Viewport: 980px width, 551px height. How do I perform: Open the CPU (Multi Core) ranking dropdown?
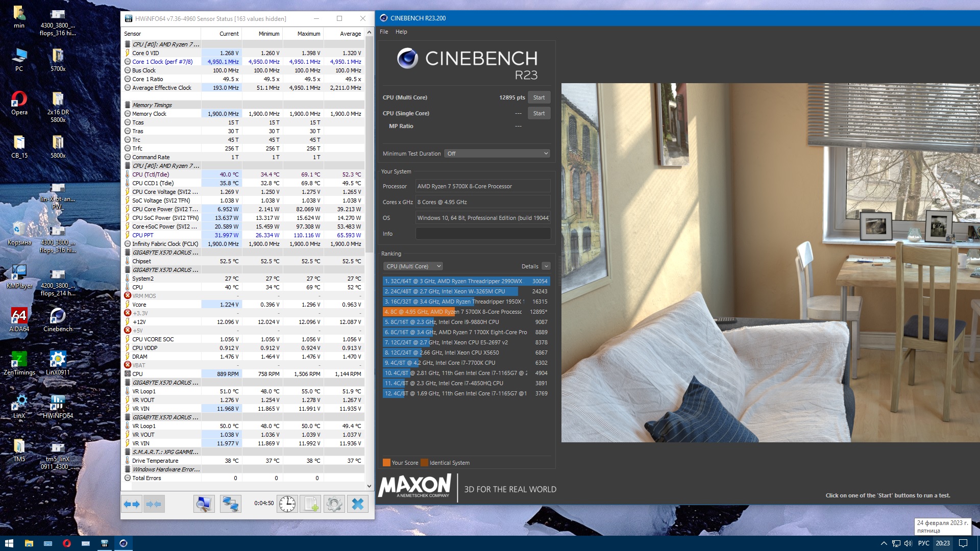pyautogui.click(x=413, y=266)
